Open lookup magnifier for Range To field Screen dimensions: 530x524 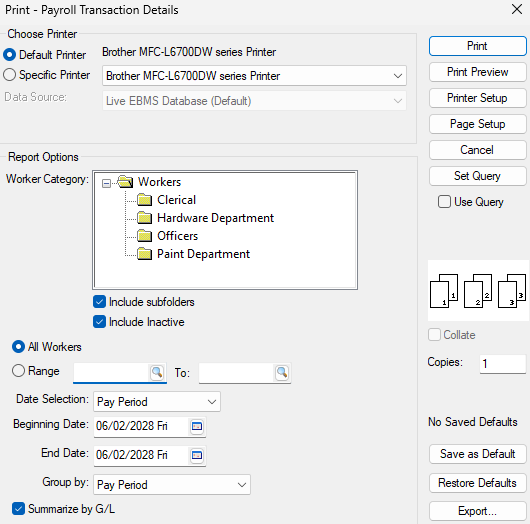[282, 373]
